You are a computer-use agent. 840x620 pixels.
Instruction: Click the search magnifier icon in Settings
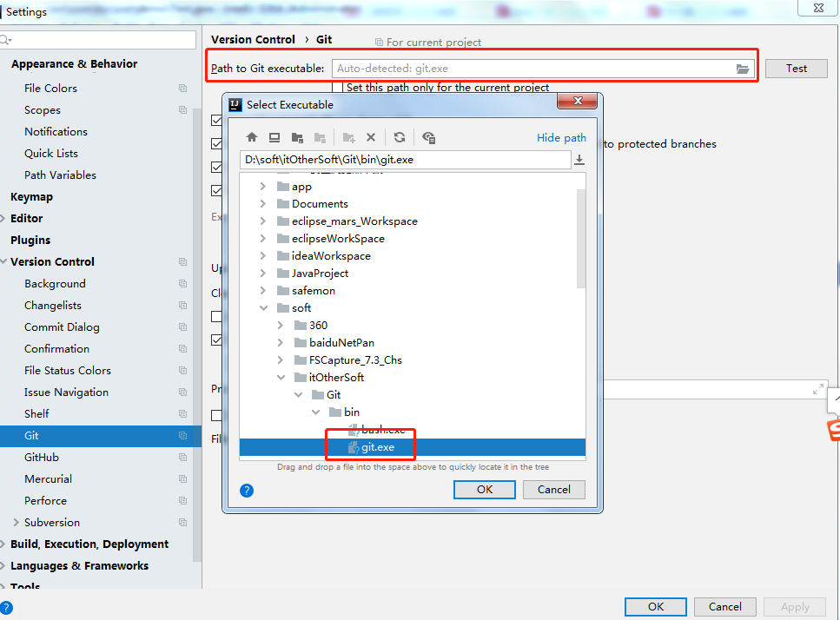pos(5,40)
